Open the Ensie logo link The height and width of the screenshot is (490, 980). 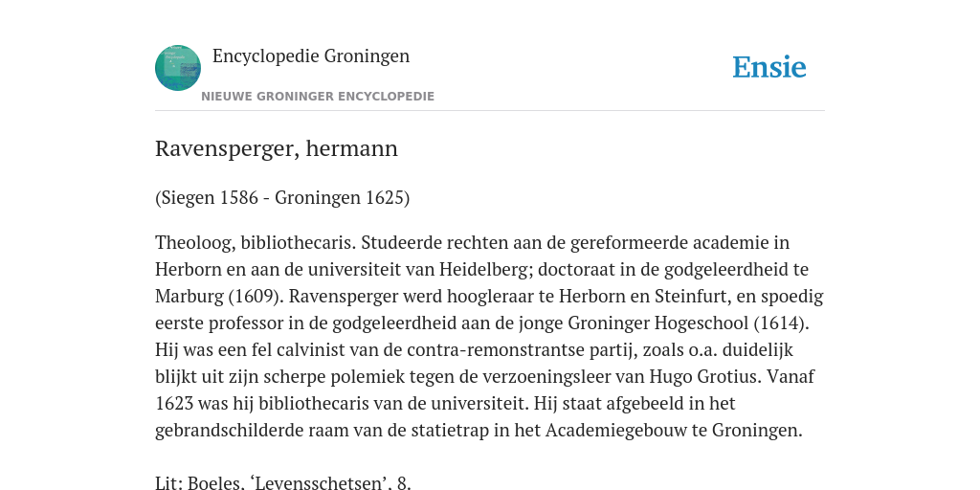click(x=769, y=67)
